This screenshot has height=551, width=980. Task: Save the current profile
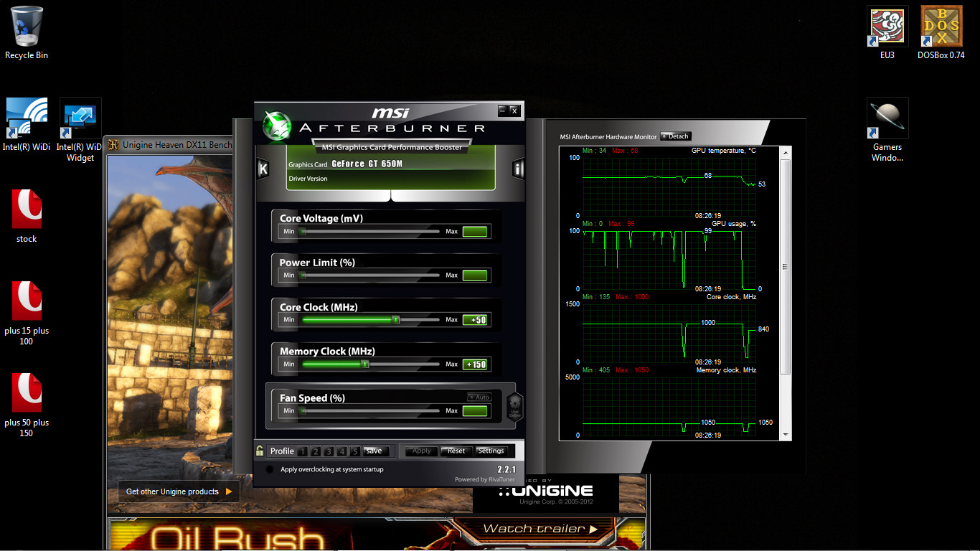click(376, 451)
